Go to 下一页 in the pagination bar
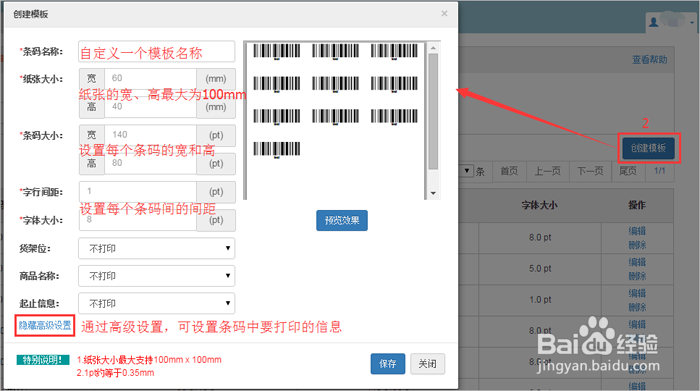This screenshot has width=700, height=391. tap(590, 171)
